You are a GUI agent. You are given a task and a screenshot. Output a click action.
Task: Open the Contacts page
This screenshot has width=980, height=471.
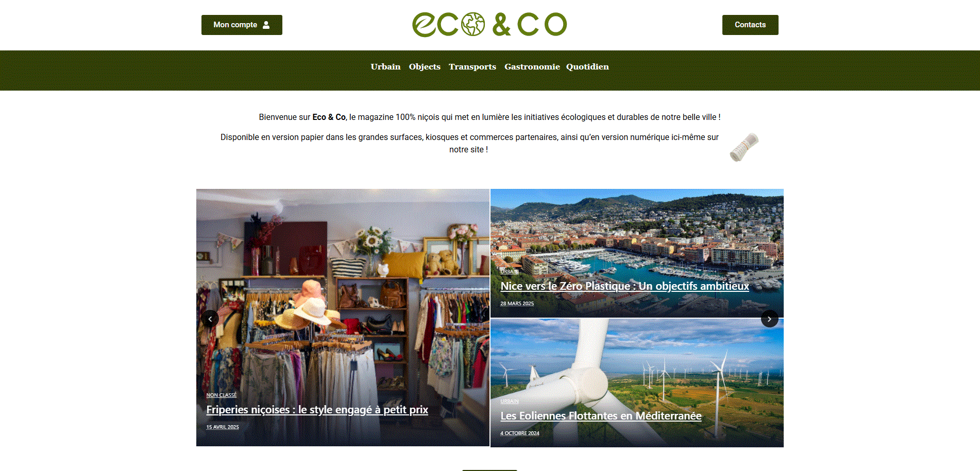coord(750,25)
